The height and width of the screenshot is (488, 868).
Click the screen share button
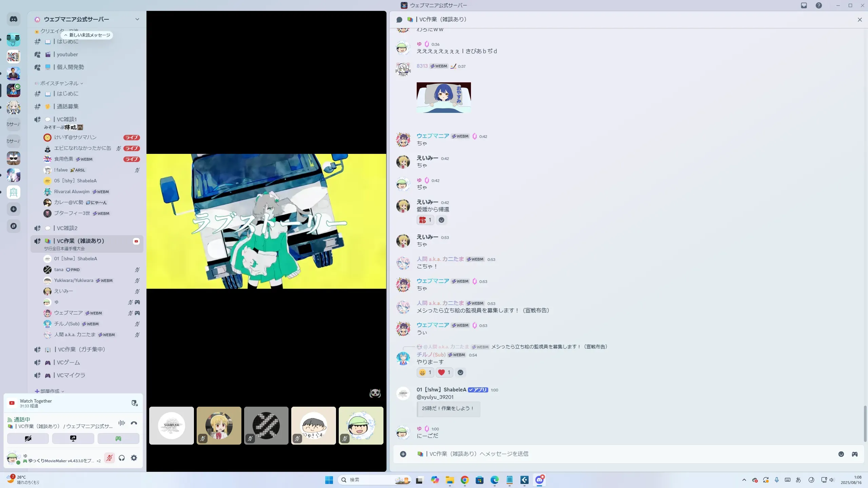(x=73, y=439)
